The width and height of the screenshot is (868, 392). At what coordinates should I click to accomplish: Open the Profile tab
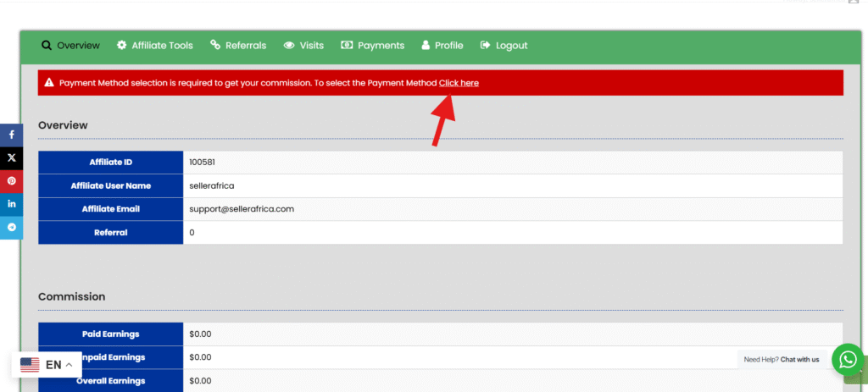[x=442, y=45]
